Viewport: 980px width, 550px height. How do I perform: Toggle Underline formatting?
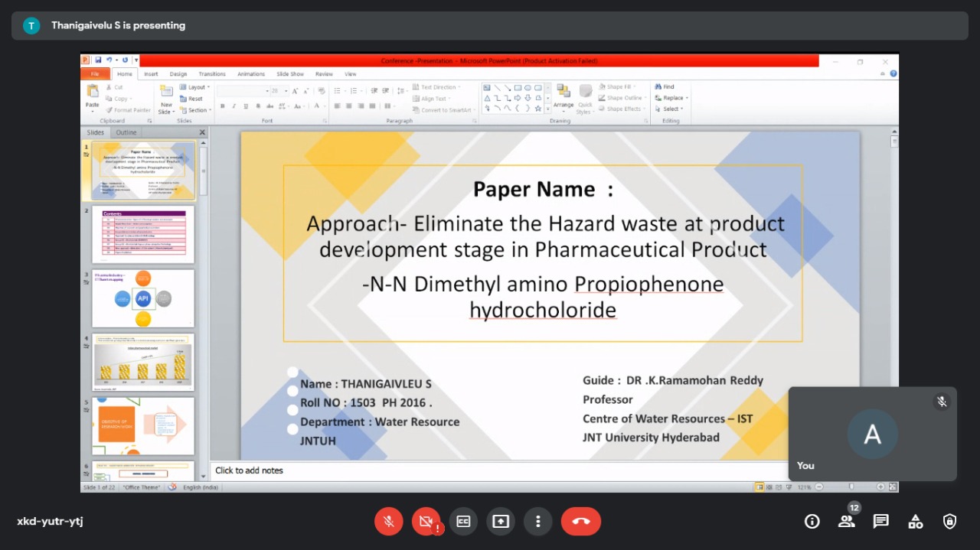click(246, 106)
